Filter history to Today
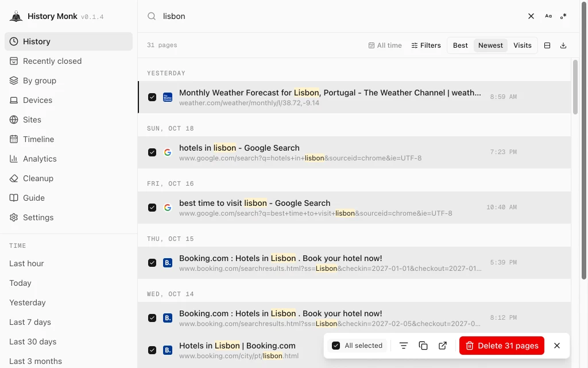This screenshot has width=588, height=368. (x=20, y=283)
